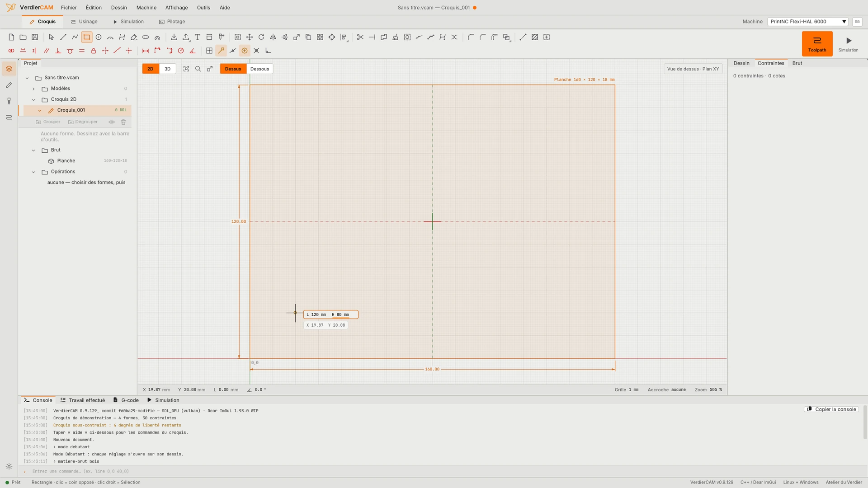Click Copier la console button
The width and height of the screenshot is (868, 488).
click(x=831, y=409)
